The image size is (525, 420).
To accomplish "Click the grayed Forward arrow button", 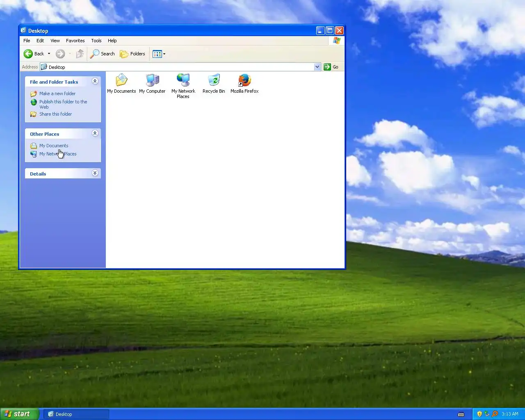I will coord(60,54).
